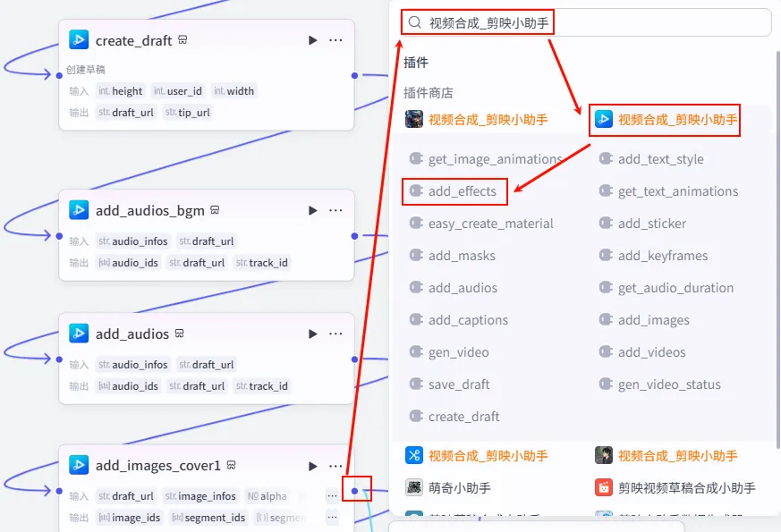Choose easy_create_material tool

481,224
